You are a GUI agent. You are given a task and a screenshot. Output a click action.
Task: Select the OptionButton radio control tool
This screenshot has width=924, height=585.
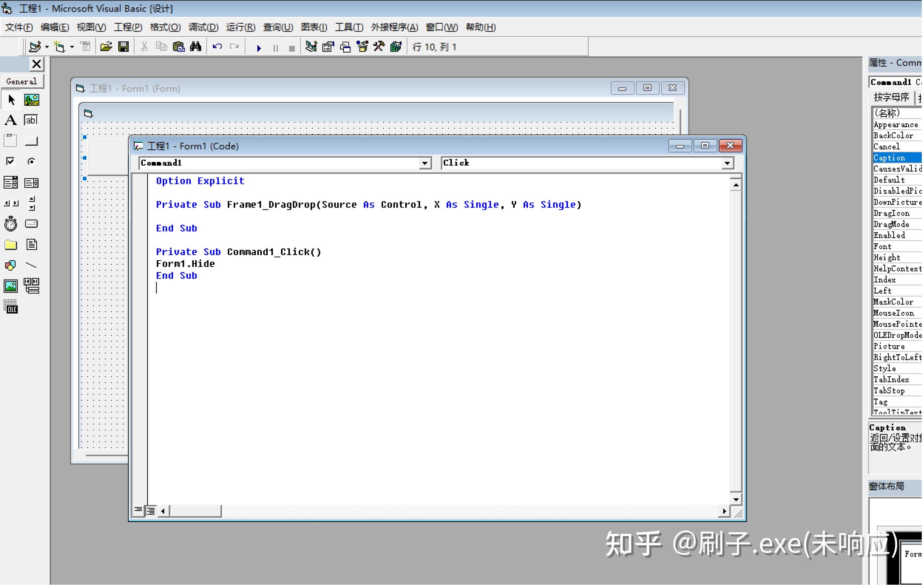tap(32, 161)
